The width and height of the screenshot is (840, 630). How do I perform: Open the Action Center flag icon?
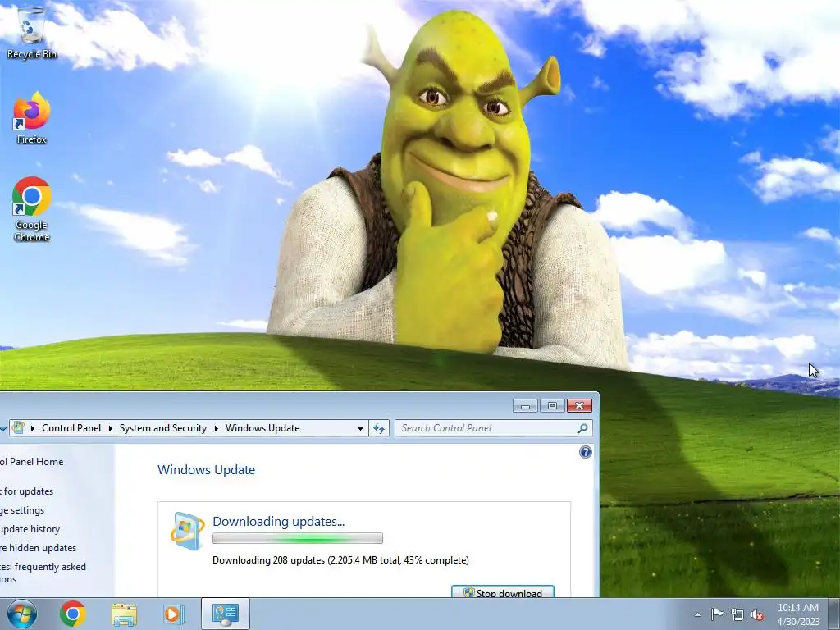[x=717, y=614]
